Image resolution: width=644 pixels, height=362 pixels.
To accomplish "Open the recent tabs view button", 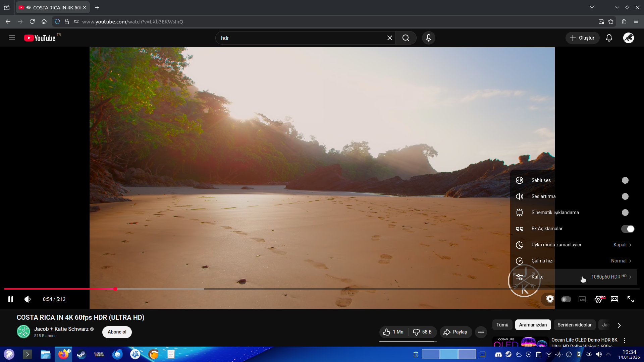I will (x=7, y=7).
